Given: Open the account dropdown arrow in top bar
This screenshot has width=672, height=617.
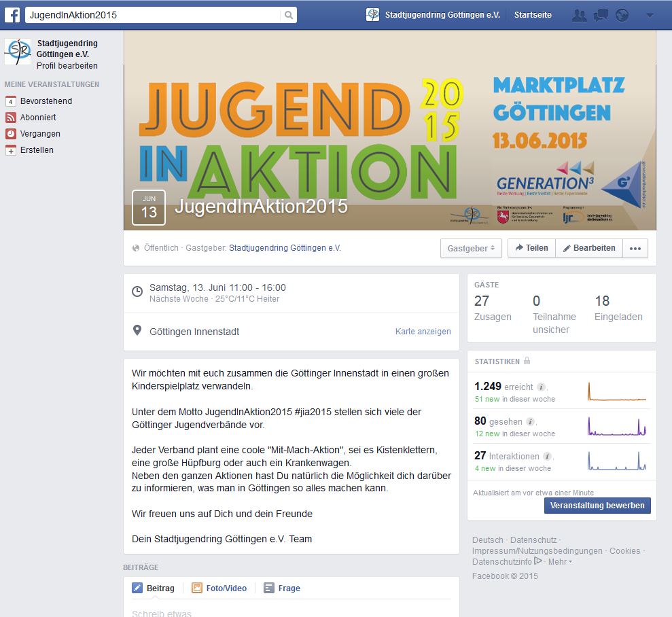Looking at the screenshot, I should coord(650,16).
